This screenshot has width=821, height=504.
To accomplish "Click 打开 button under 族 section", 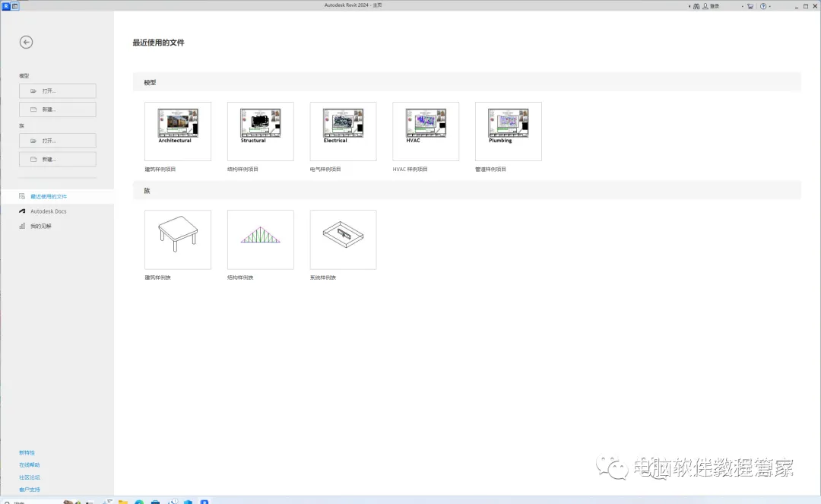I will pyautogui.click(x=58, y=141).
